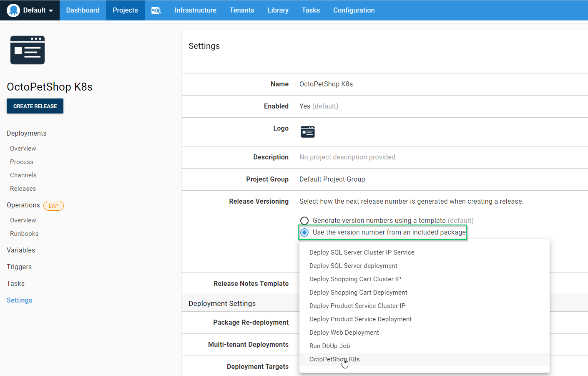Open the deployment Process link
The height and width of the screenshot is (376, 588).
(x=22, y=162)
